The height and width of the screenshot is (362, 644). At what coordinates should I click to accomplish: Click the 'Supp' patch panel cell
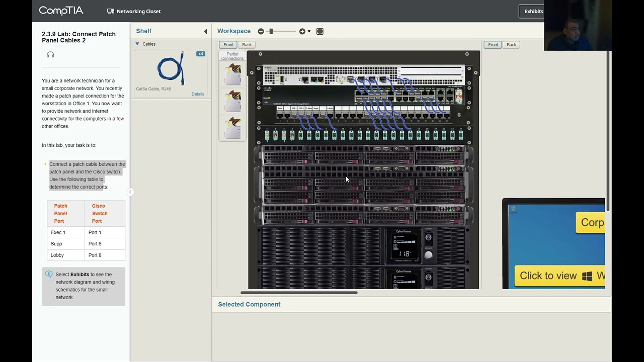[66, 244]
